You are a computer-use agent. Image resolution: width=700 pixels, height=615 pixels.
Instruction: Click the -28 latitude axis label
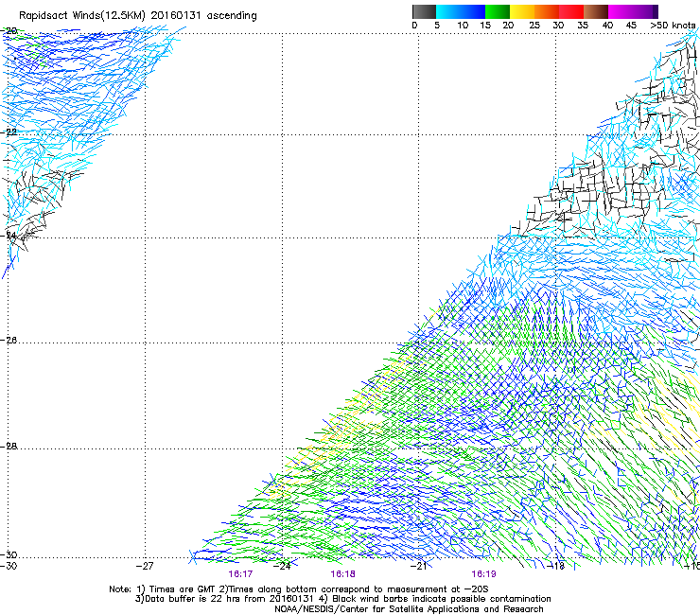[x=9, y=447]
